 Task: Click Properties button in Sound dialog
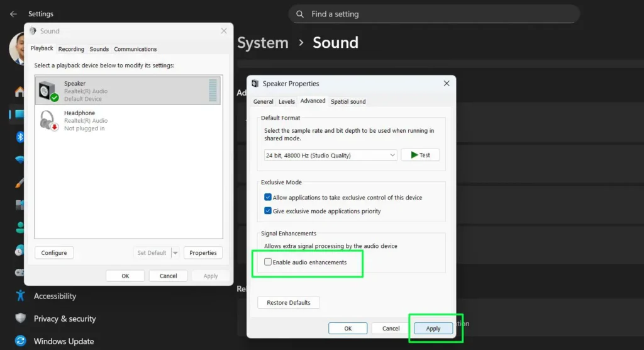point(203,252)
